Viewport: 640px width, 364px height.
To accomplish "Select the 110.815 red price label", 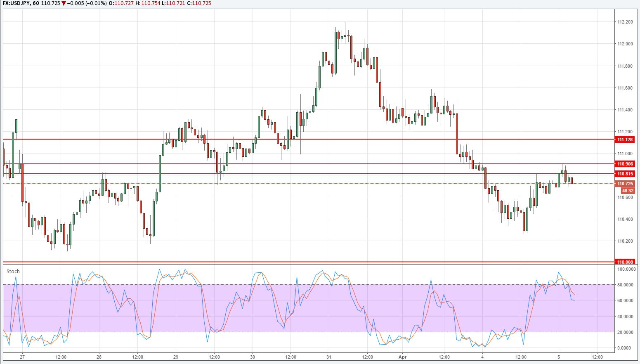I will point(625,174).
